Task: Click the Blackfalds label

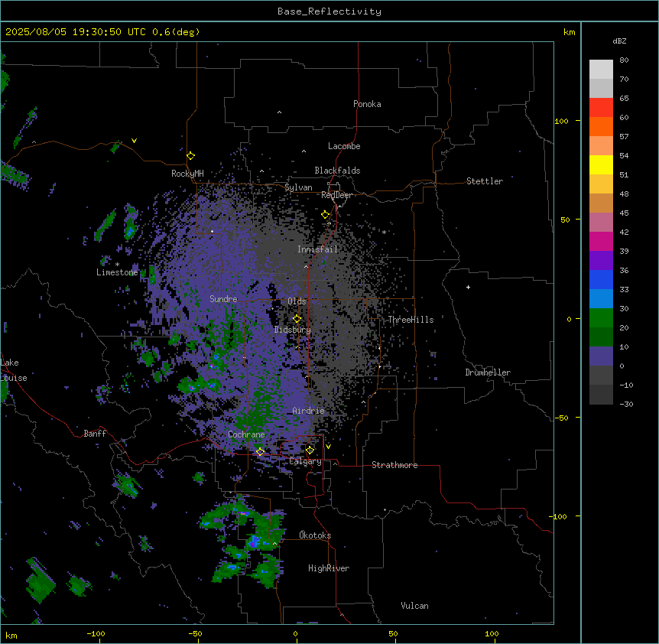Action: (337, 171)
